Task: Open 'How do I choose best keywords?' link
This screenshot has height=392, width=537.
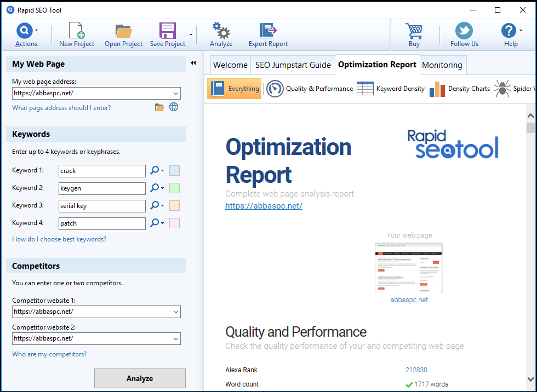Action: 59,239
